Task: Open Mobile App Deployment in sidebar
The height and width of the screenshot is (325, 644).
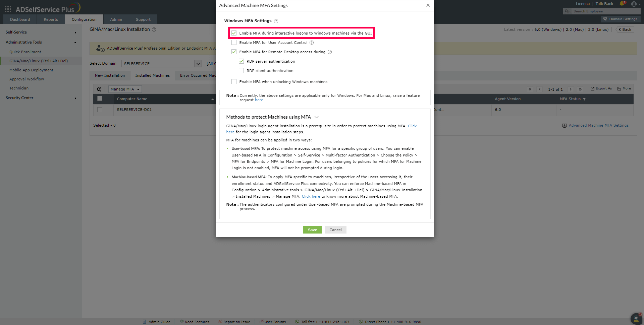Action: pyautogui.click(x=31, y=70)
